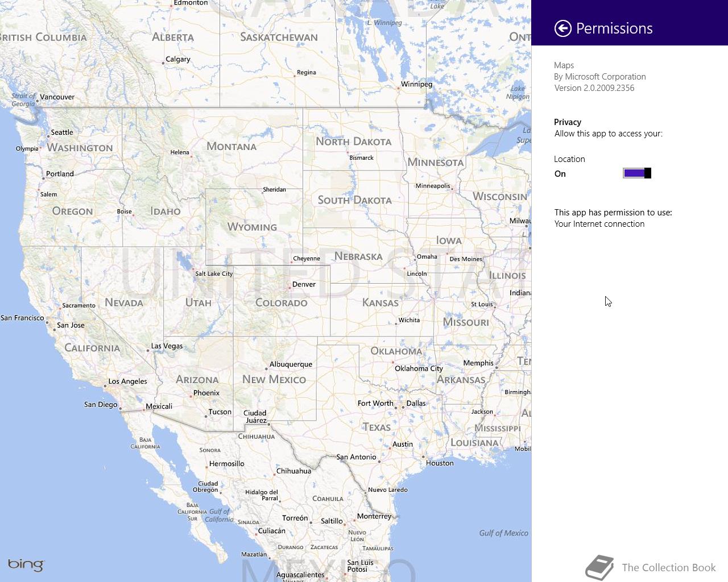Click the Salt Lake City label
Viewport: 728px width, 582px height.
(214, 273)
